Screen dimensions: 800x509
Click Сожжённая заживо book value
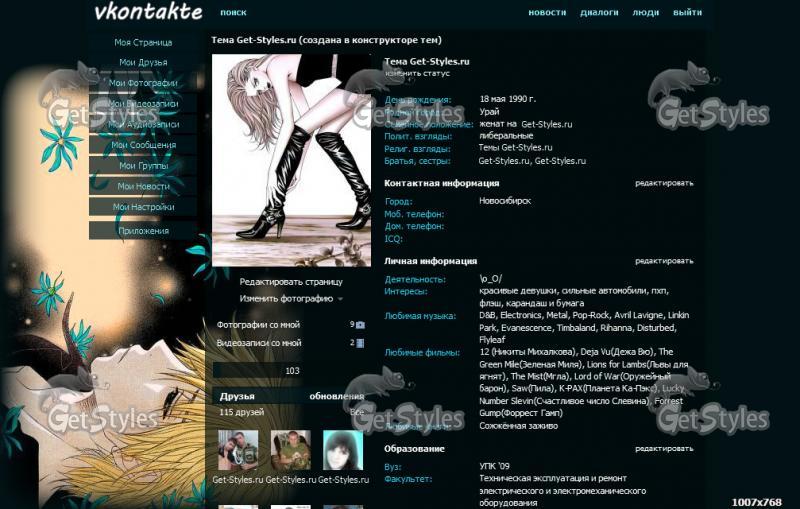tap(518, 426)
